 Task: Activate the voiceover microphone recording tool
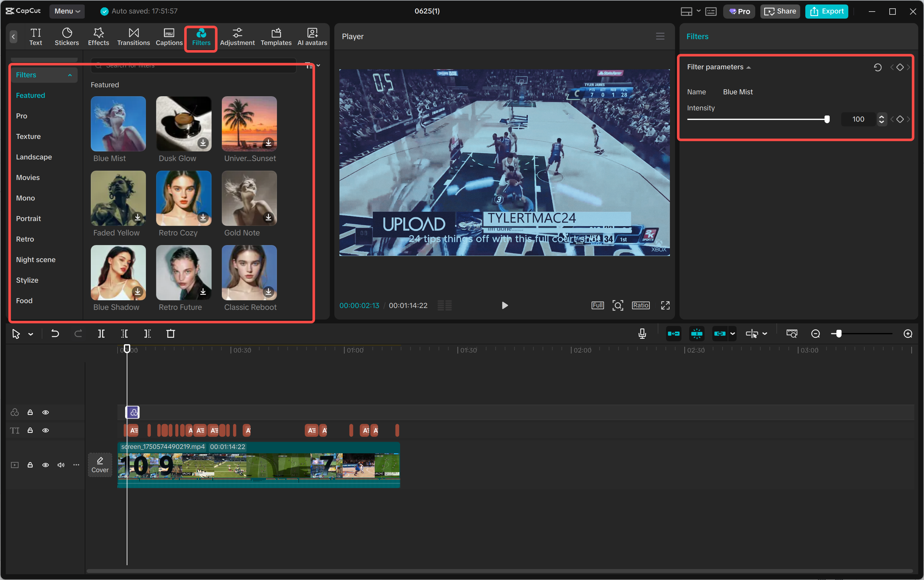pos(642,333)
